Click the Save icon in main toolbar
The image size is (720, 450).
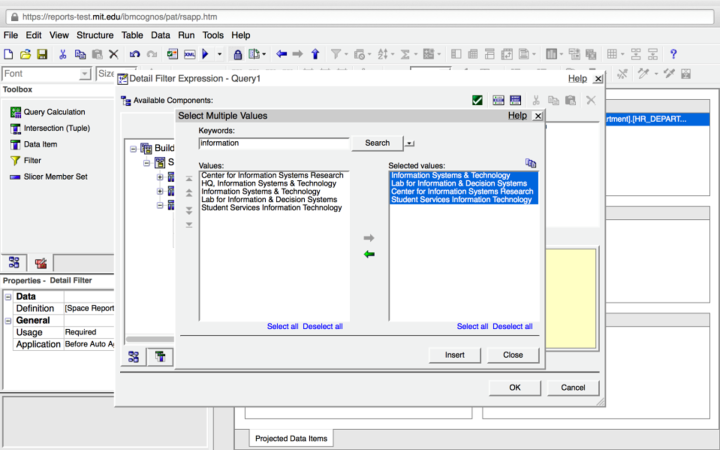coord(42,54)
